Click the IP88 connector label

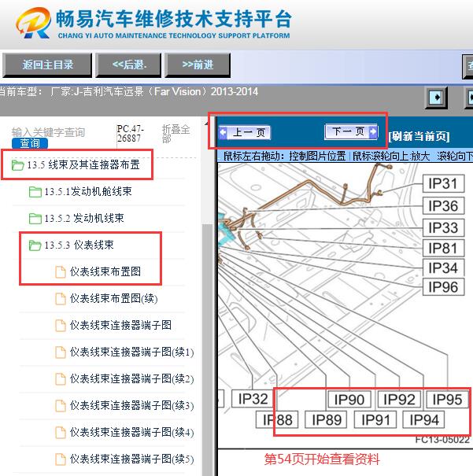(277, 420)
